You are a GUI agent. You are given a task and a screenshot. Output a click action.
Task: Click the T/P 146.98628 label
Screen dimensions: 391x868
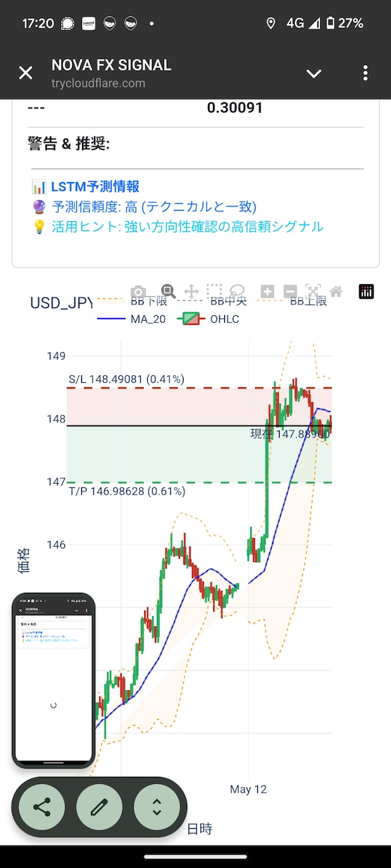pos(127,491)
